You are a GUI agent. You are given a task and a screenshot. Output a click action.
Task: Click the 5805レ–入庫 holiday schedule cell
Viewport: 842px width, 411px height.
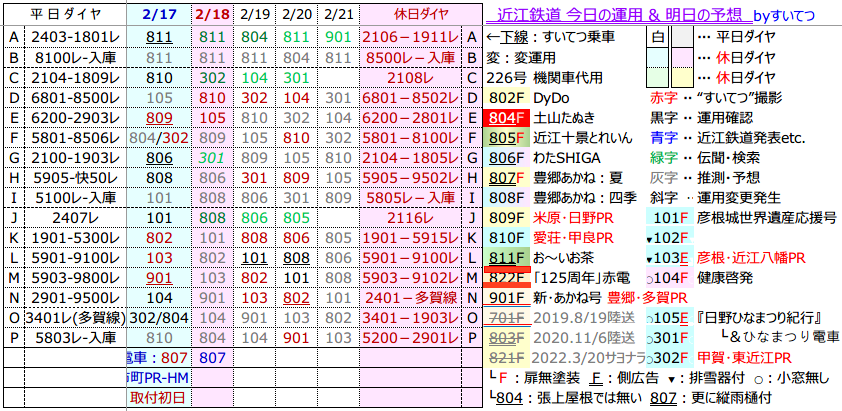pos(410,198)
